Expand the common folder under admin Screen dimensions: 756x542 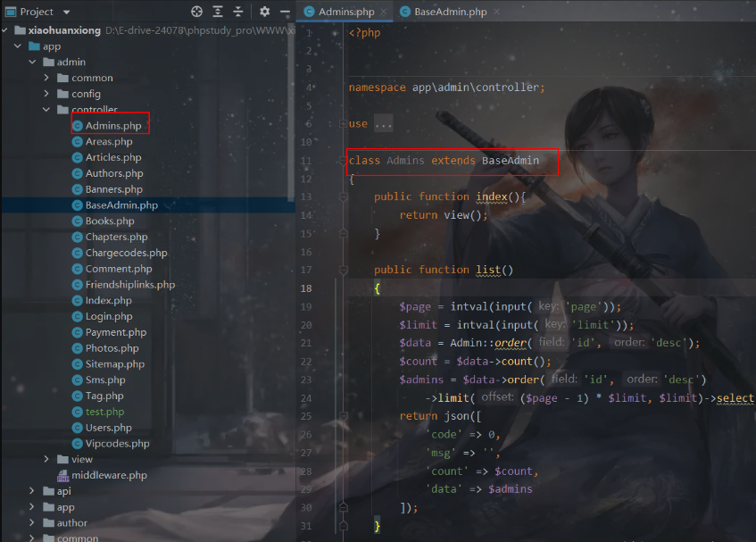tap(47, 77)
